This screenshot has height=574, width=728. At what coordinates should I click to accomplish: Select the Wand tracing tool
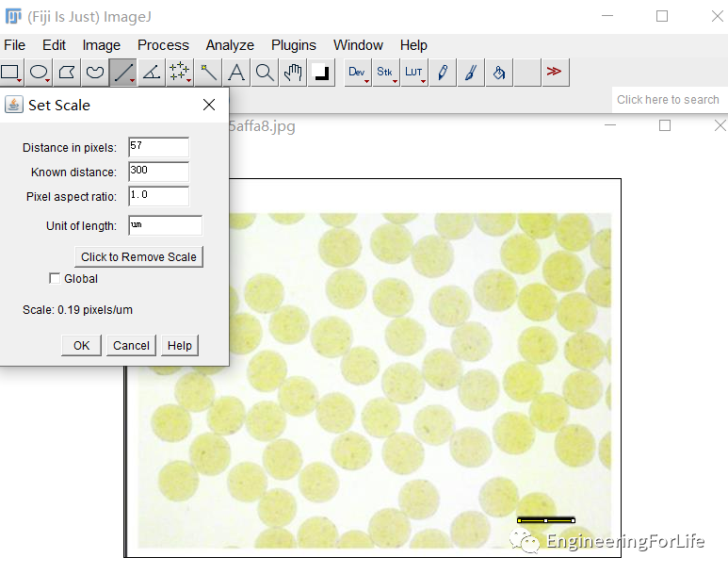[208, 73]
